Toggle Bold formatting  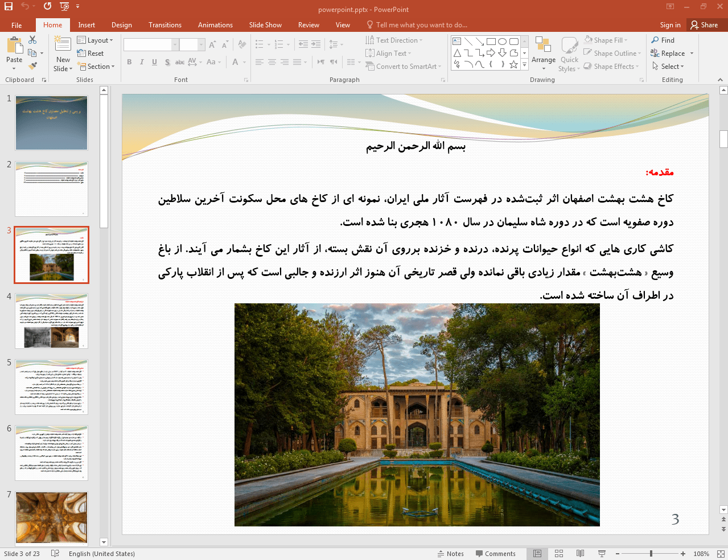[x=129, y=62]
